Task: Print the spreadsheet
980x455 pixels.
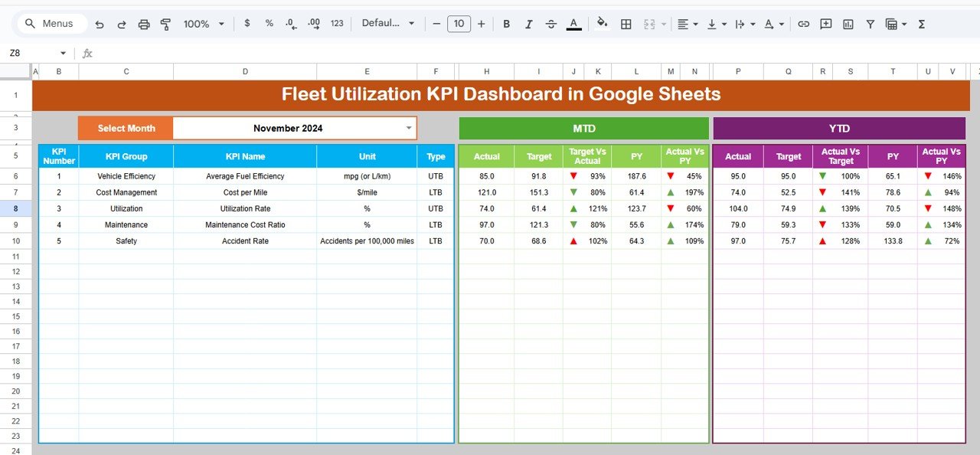Action: click(x=144, y=24)
